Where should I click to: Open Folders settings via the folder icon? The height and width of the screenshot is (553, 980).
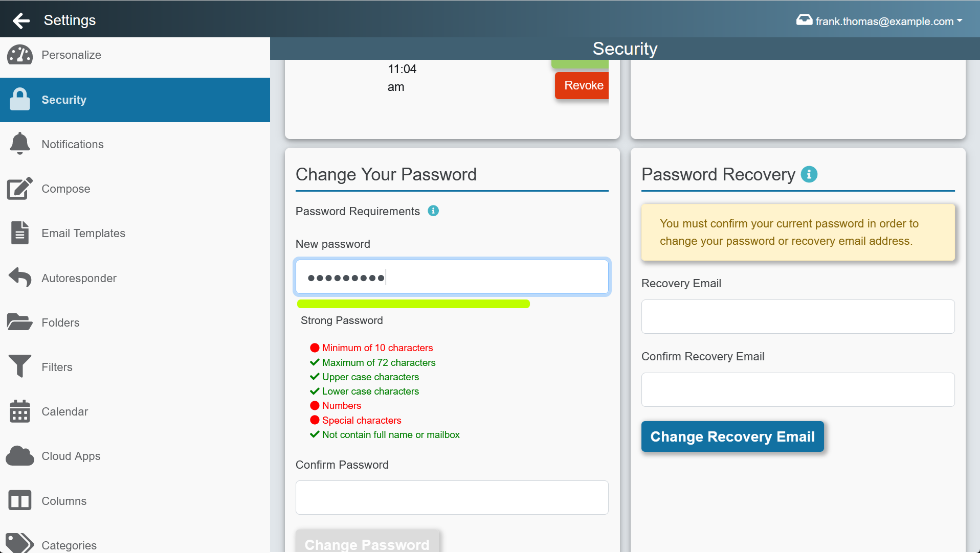[19, 322]
